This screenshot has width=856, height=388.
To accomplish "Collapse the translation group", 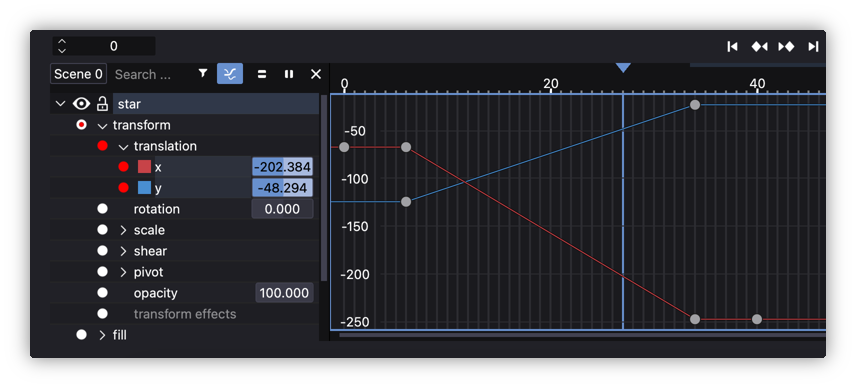I will coord(123,147).
